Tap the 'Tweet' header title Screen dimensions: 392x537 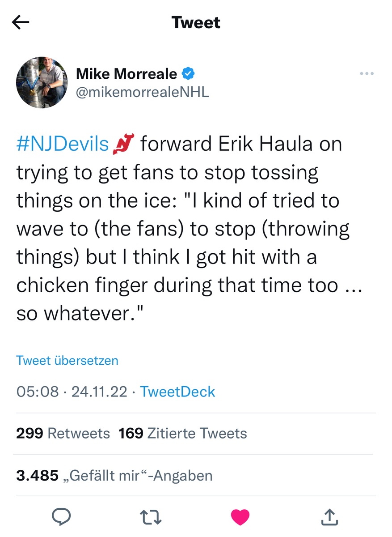tap(196, 22)
